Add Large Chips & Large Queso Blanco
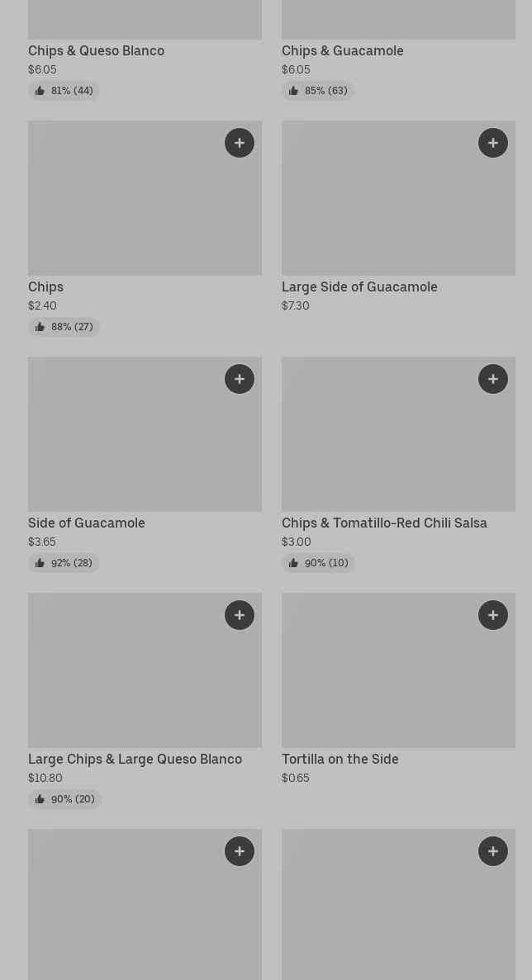Screen dimensions: 532x980 (x=240, y=615)
